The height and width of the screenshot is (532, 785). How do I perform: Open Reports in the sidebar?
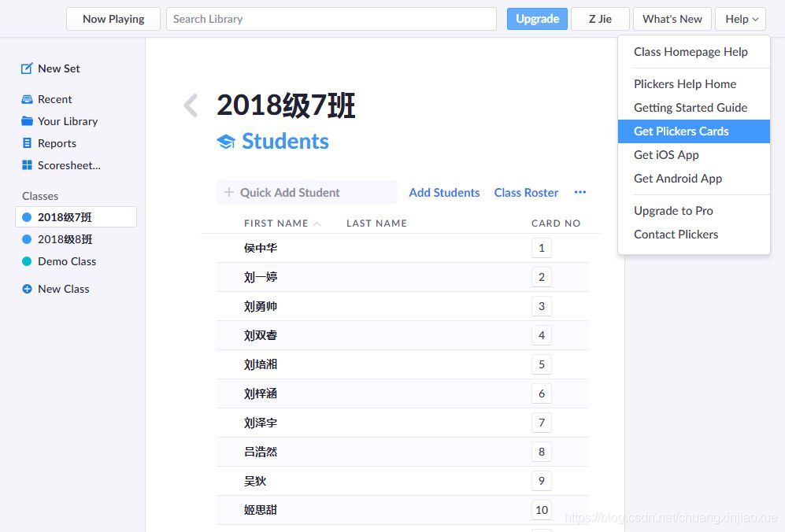tap(57, 143)
